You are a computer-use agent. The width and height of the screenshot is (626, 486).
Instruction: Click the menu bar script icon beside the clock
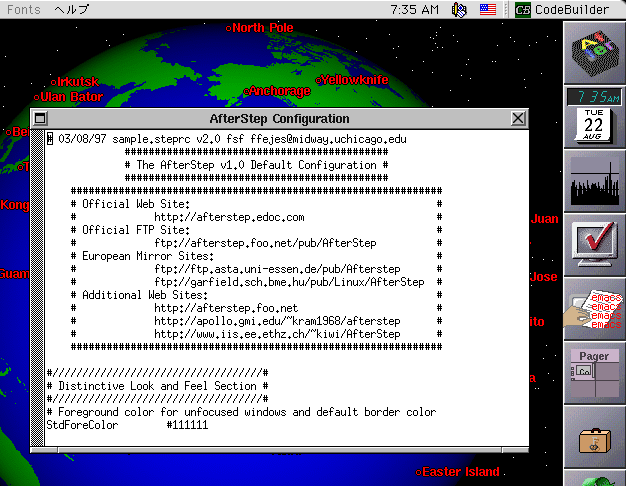pyautogui.click(x=459, y=9)
